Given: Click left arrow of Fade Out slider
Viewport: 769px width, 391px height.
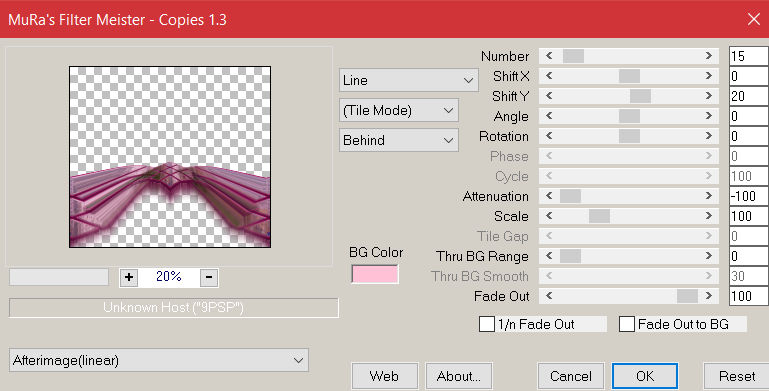Looking at the screenshot, I should 549,296.
